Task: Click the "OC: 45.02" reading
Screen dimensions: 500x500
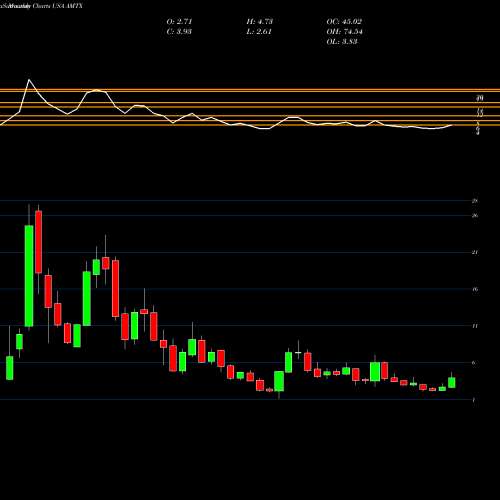Action: point(344,22)
